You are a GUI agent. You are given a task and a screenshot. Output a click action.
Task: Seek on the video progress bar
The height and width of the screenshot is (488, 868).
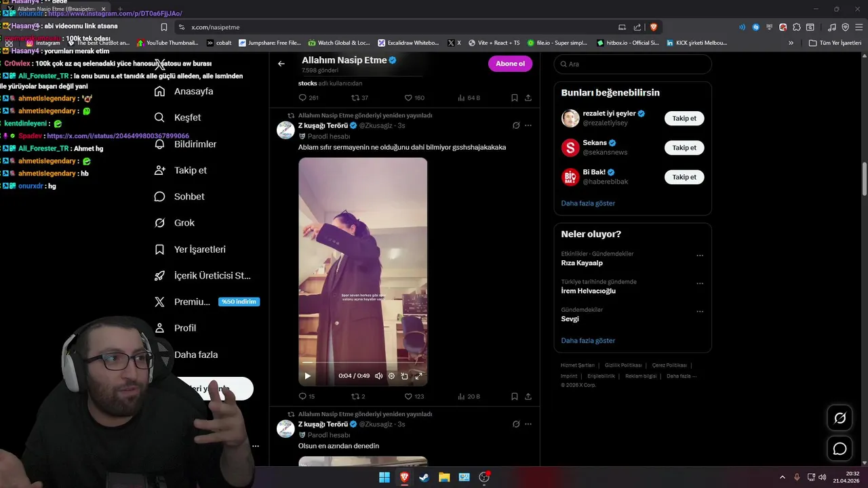[363, 363]
